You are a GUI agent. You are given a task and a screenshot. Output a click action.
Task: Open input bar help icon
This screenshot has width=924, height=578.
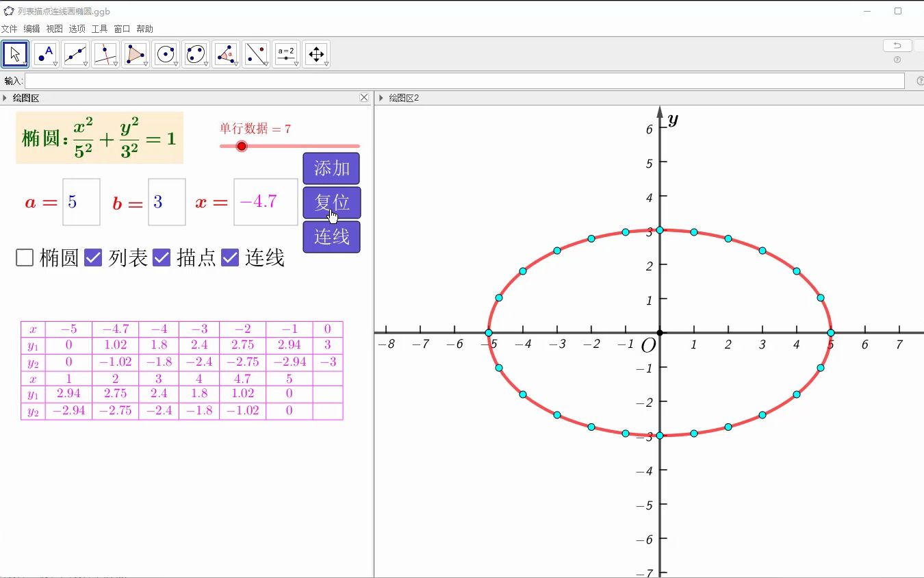tap(919, 81)
